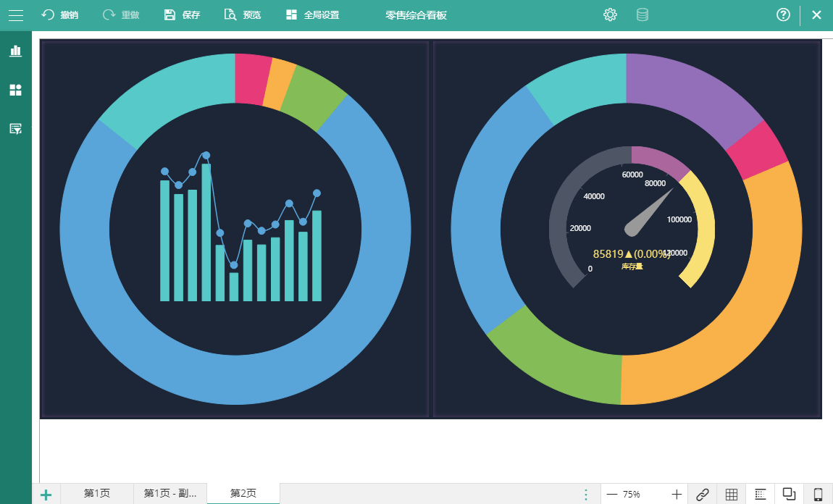The image size is (833, 504).
Task: Increase zoom with the plus button
Action: [x=677, y=495]
